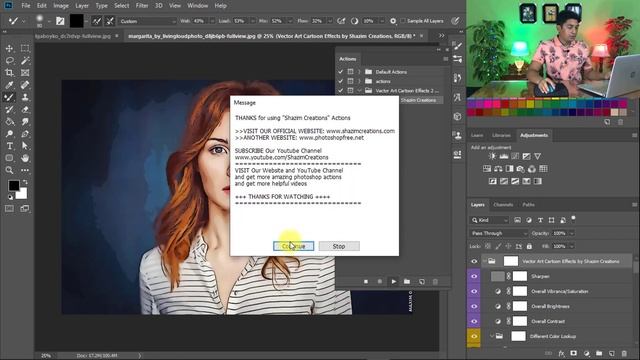The width and height of the screenshot is (640, 360).
Task: Add layer style fx icon in Layers panel
Action: [562, 353]
